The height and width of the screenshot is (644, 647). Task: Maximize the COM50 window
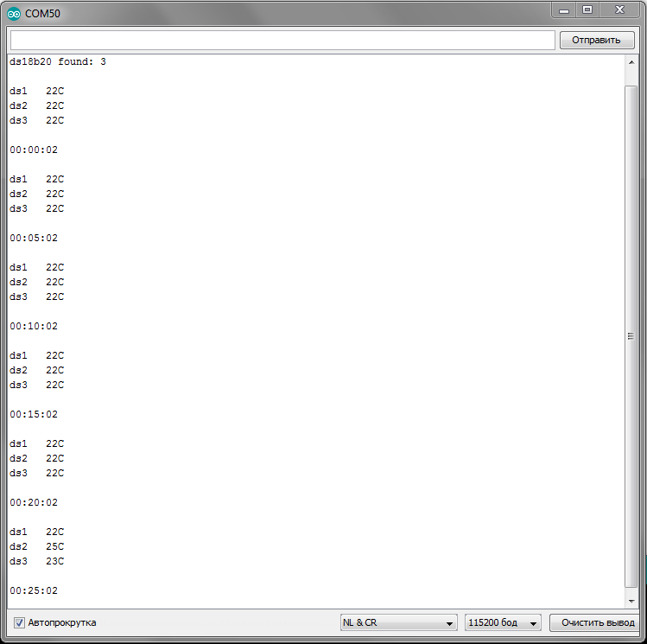click(587, 10)
